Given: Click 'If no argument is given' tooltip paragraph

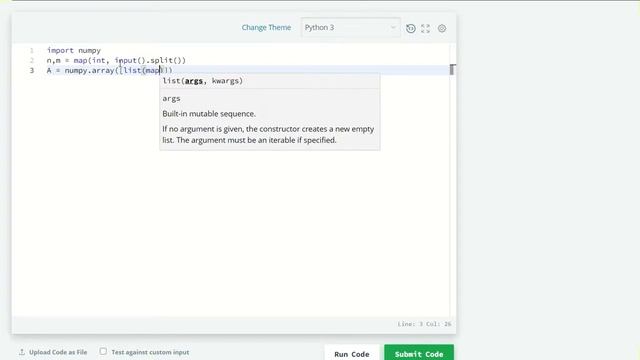Looking at the screenshot, I should click(268, 134).
